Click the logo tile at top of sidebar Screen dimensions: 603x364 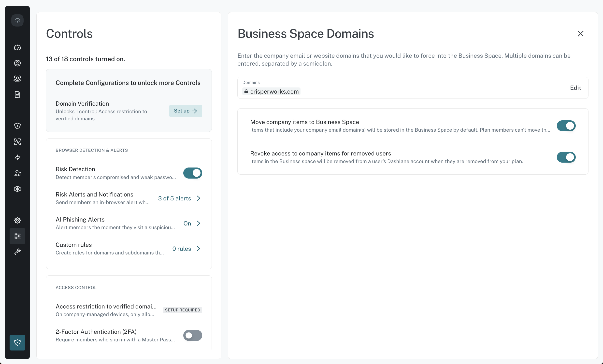click(17, 20)
